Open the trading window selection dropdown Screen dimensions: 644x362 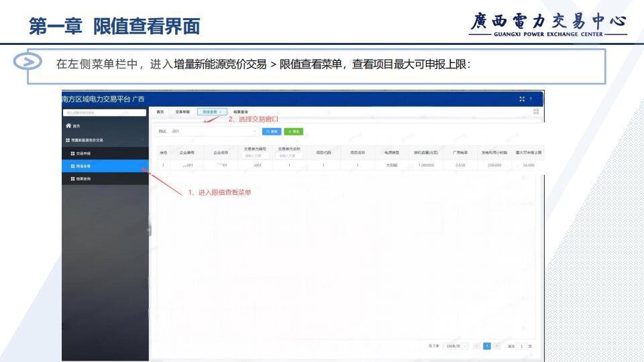207,131
